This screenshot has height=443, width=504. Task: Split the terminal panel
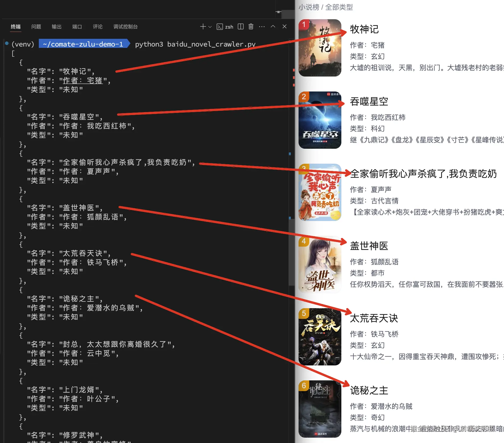[240, 26]
